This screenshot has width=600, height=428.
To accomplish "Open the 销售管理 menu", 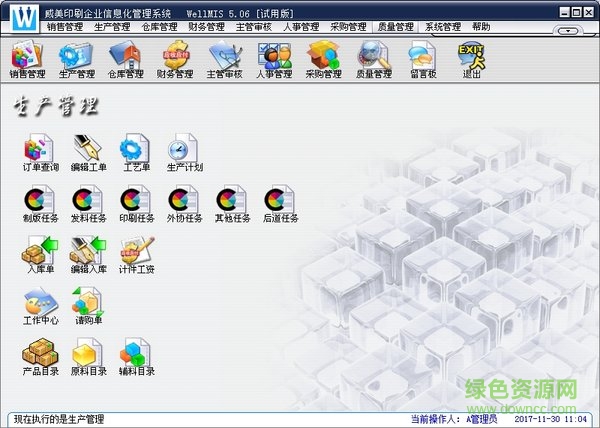I will click(65, 27).
